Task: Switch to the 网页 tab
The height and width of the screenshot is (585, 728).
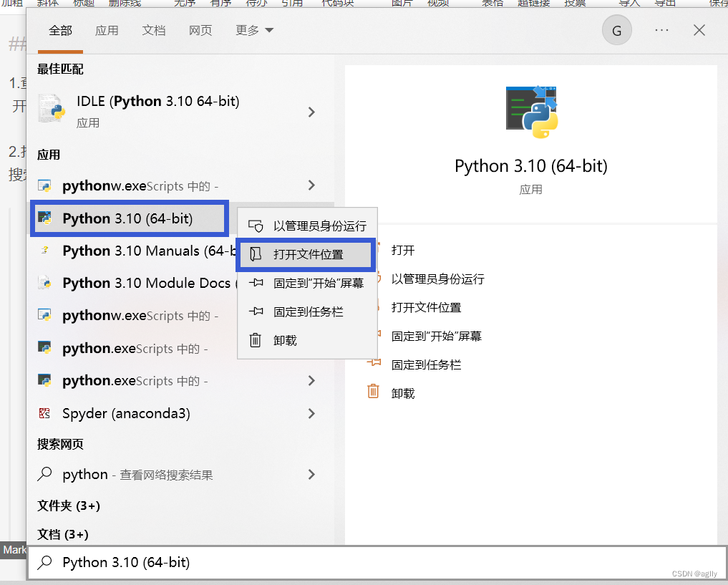Action: [200, 31]
